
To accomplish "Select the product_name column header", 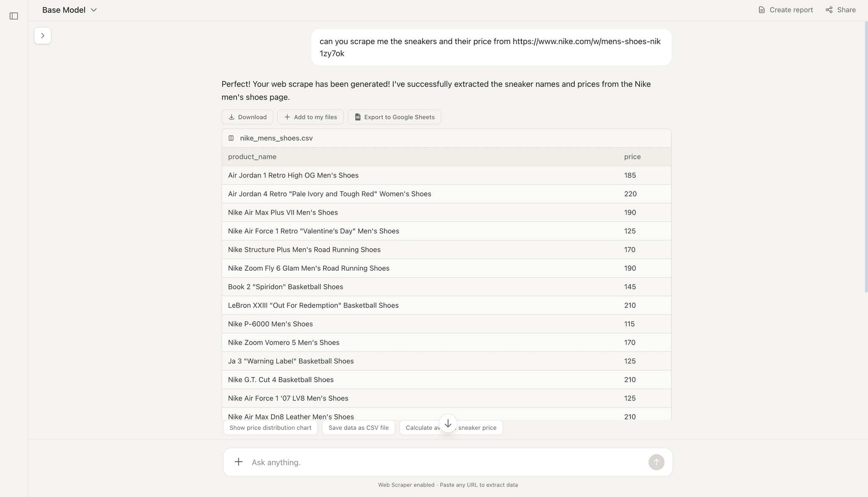I will [x=252, y=156].
